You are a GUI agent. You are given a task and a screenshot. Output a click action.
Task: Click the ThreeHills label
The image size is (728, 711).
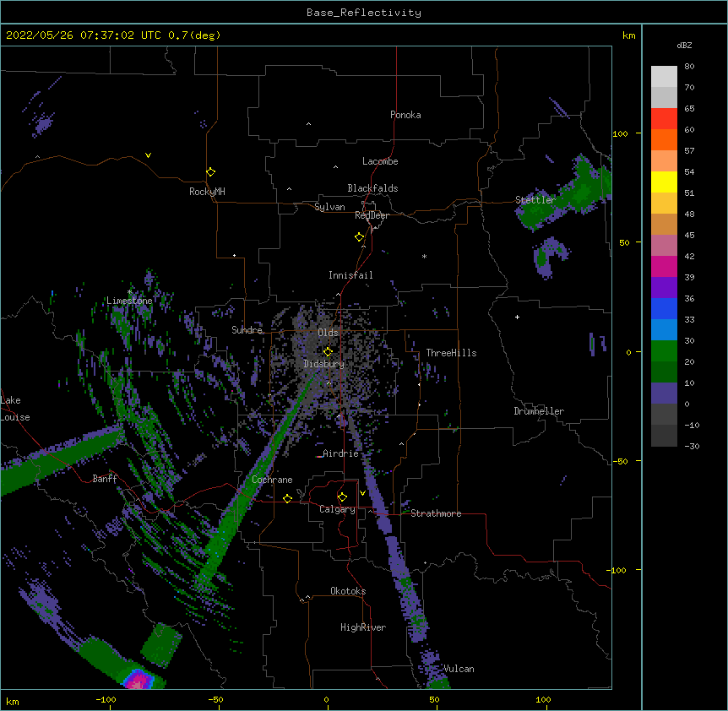(451, 353)
